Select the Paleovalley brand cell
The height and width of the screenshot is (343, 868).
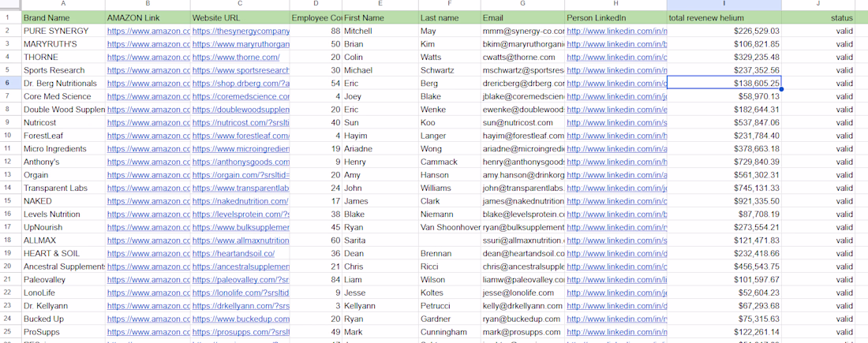pyautogui.click(x=63, y=280)
